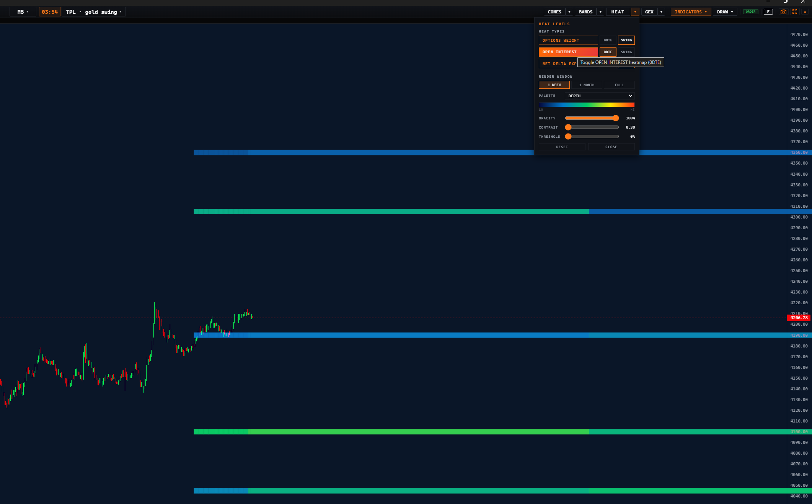Toggle the HEAT overlay

(618, 12)
